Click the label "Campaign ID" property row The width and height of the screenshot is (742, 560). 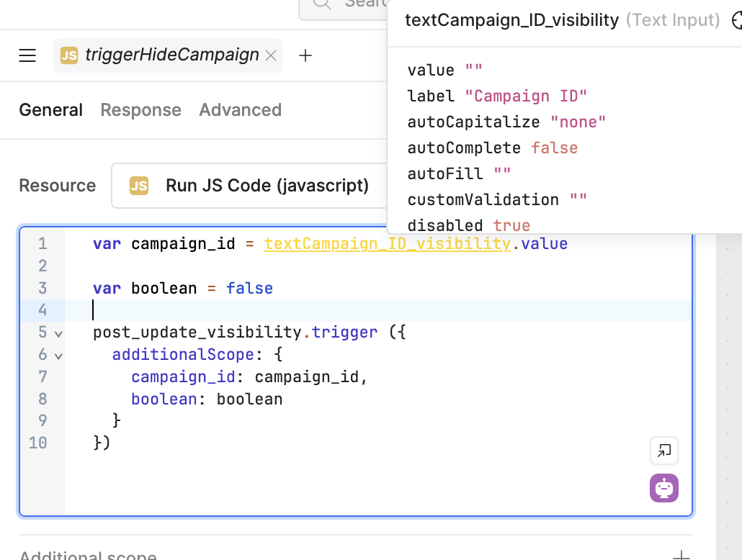pos(497,96)
